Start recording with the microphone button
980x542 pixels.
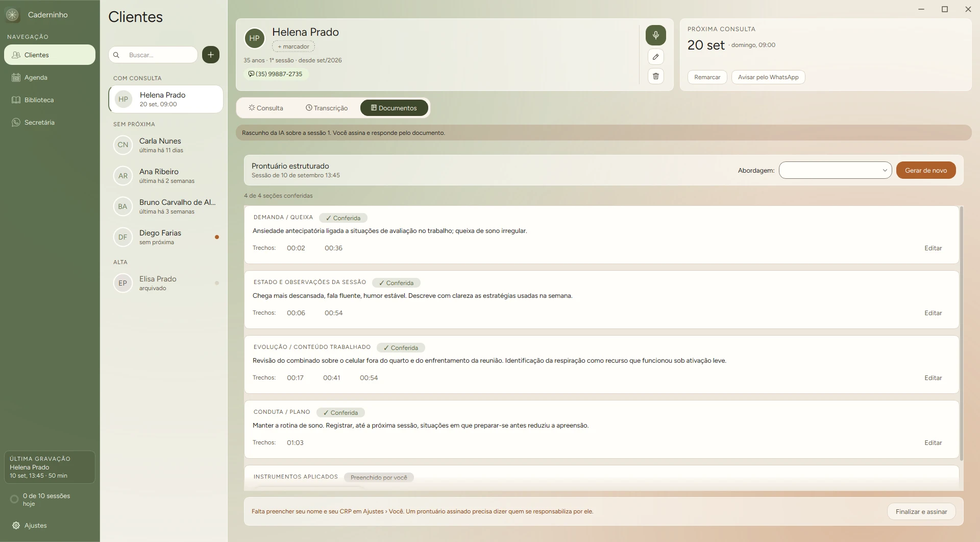point(655,35)
